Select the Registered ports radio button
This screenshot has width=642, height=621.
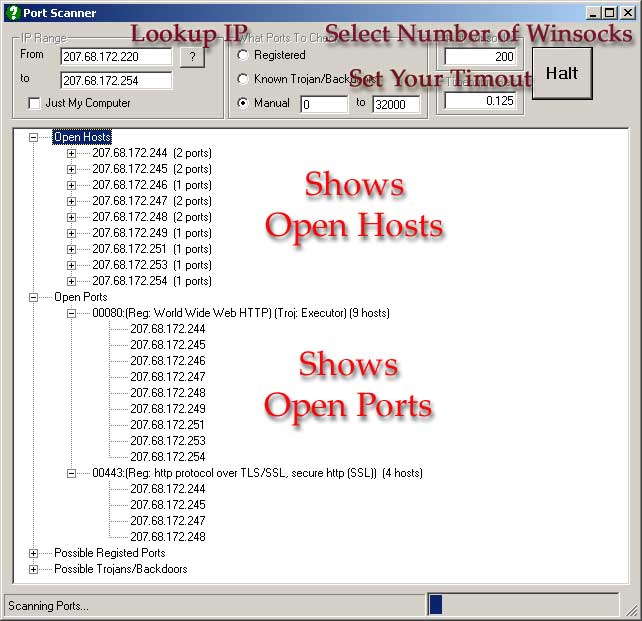(243, 55)
